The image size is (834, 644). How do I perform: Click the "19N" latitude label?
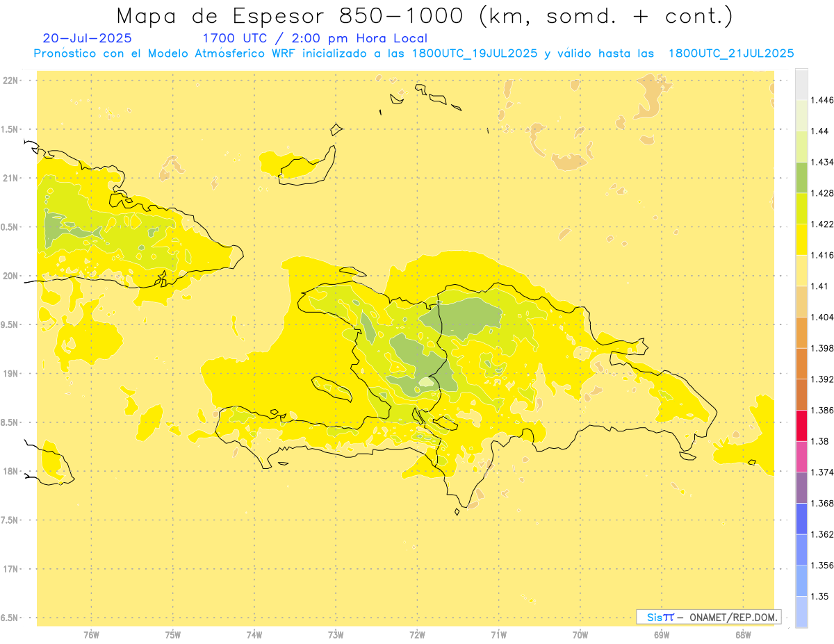10,374
